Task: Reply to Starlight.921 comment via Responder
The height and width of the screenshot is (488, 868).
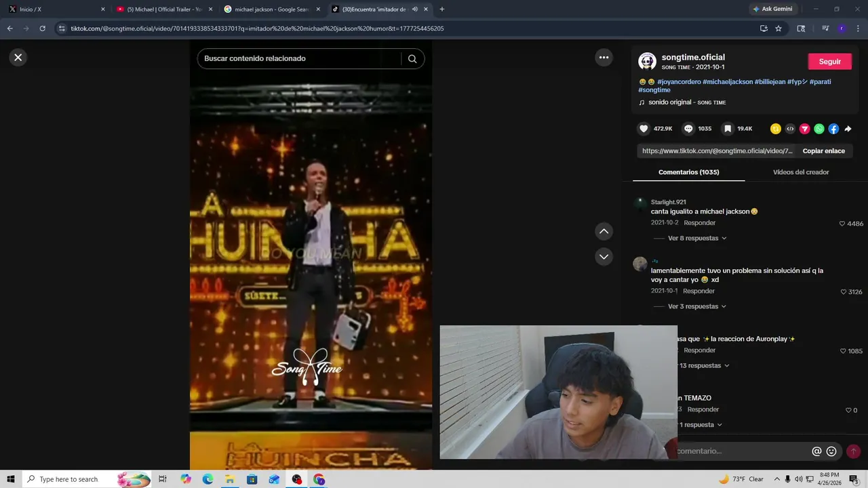Action: [x=699, y=223]
